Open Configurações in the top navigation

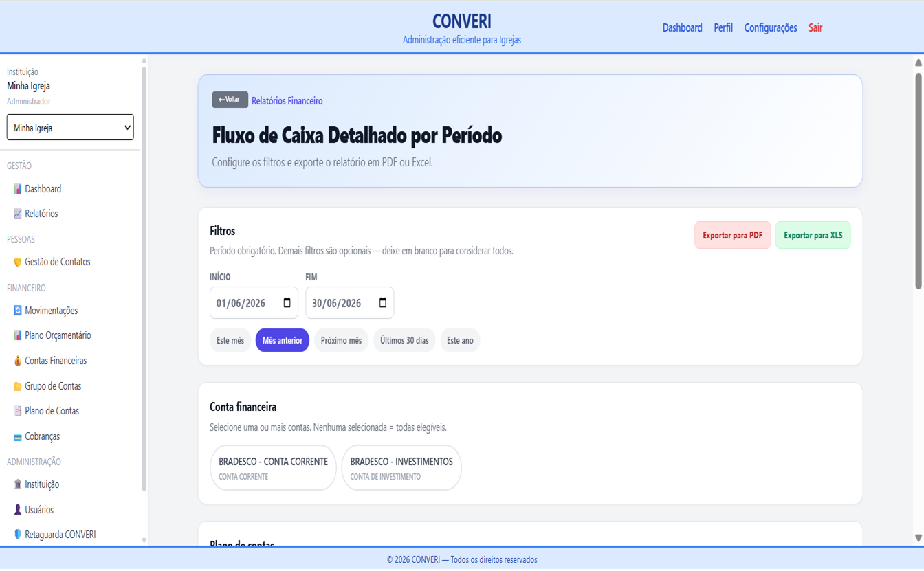click(771, 28)
